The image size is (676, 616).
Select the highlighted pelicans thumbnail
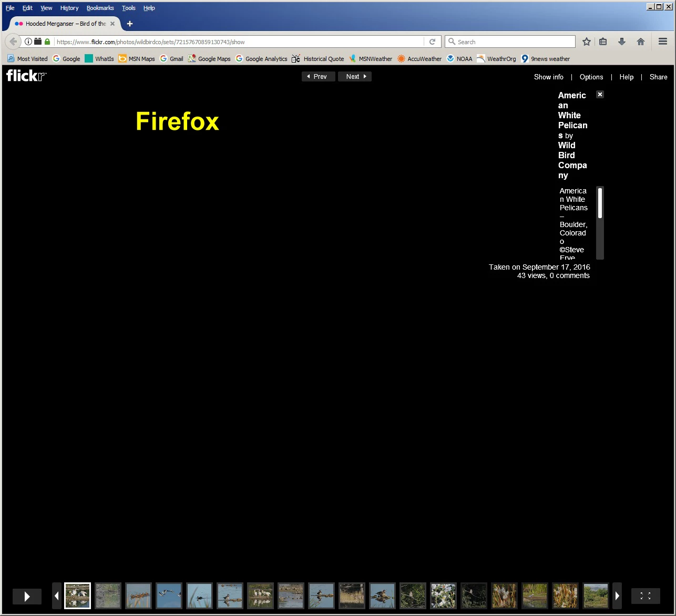point(78,596)
